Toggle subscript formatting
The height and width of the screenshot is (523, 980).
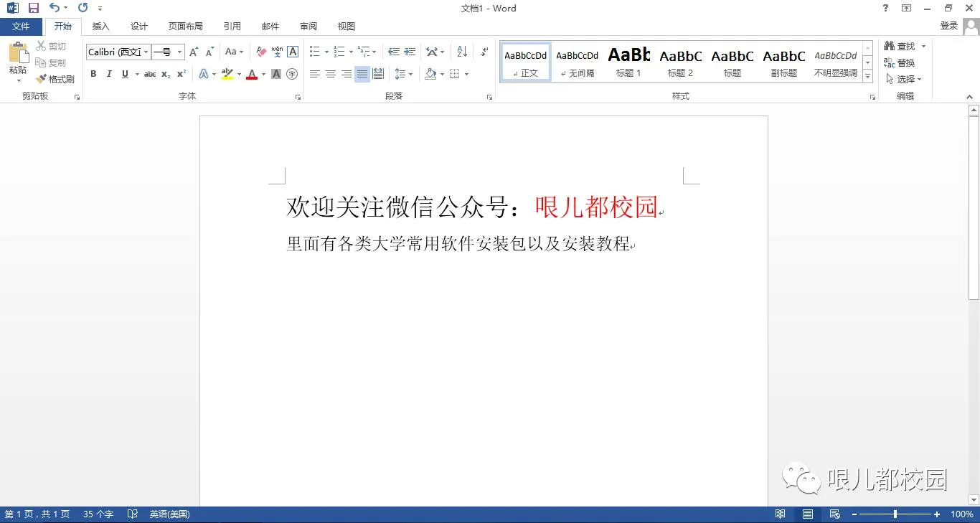point(166,74)
